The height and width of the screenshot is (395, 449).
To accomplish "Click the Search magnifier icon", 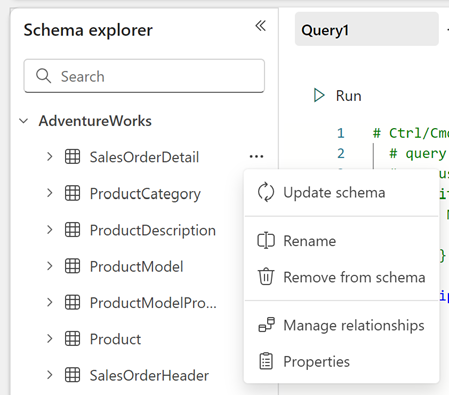I will pos(43,76).
